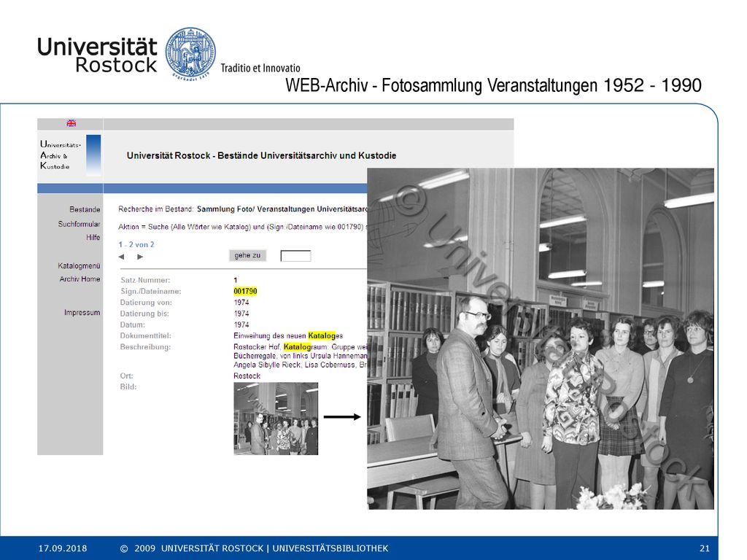747x560 pixels.
Task: Click the enlarged black-and-white library photo
Action: [541, 338]
